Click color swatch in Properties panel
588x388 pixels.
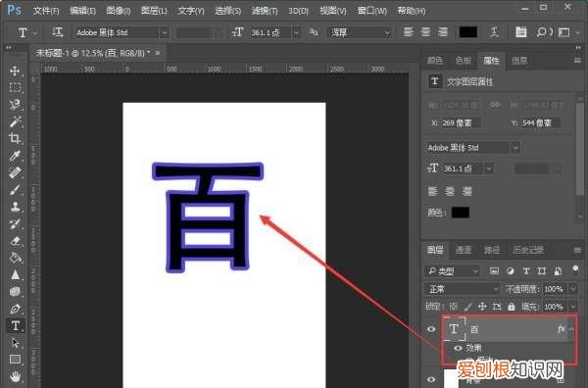461,213
